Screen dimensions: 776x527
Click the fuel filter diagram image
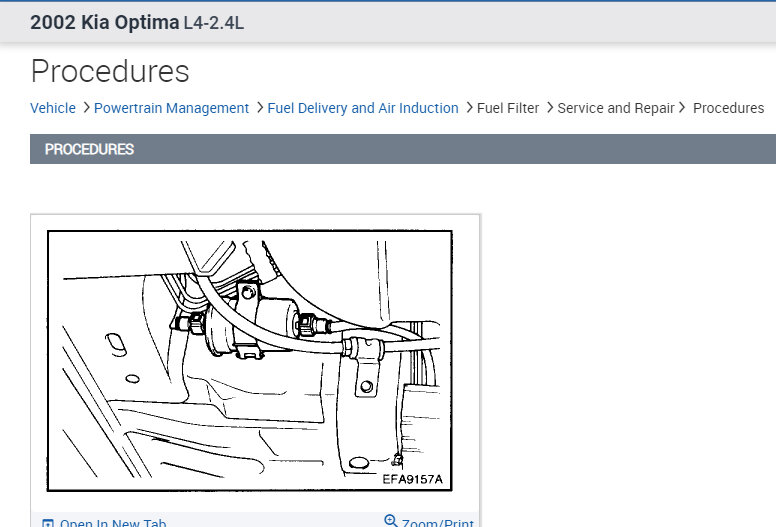coord(249,361)
